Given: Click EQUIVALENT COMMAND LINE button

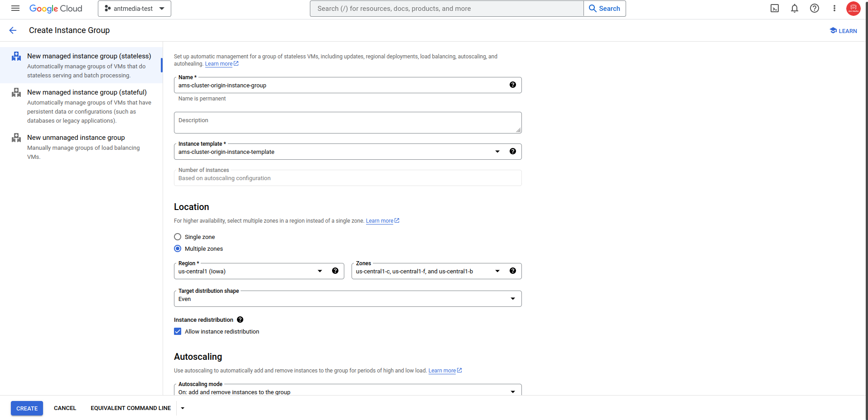Looking at the screenshot, I should click(x=130, y=408).
